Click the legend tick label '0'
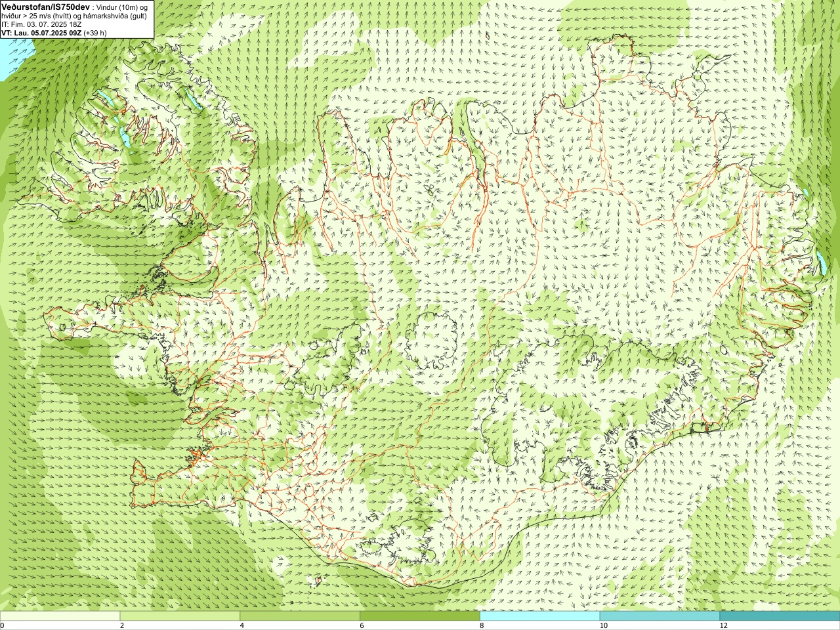The height and width of the screenshot is (630, 840). 3,625
